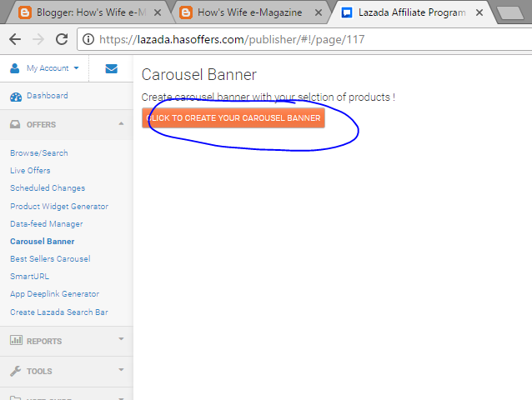Expand the TOOLS section arrow
This screenshot has width=532, height=400.
(121, 369)
